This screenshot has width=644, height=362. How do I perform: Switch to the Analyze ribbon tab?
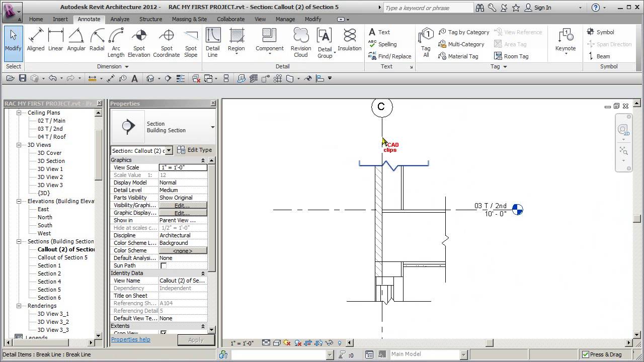tap(120, 19)
